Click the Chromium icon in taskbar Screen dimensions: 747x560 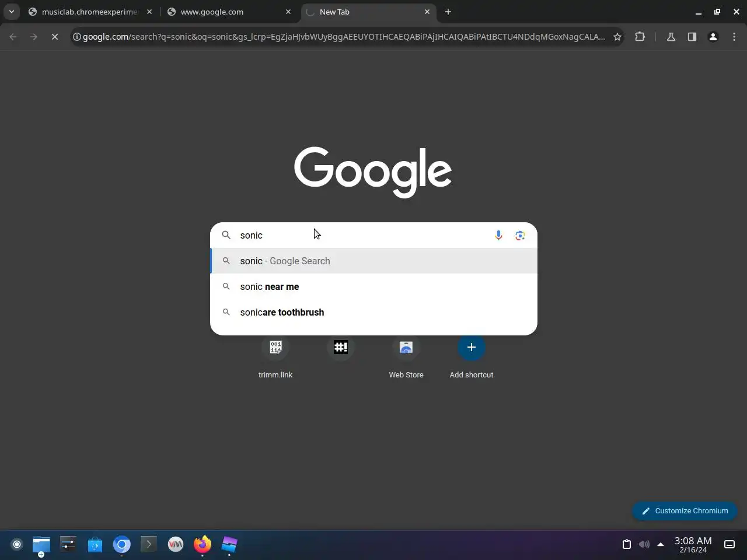[122, 544]
